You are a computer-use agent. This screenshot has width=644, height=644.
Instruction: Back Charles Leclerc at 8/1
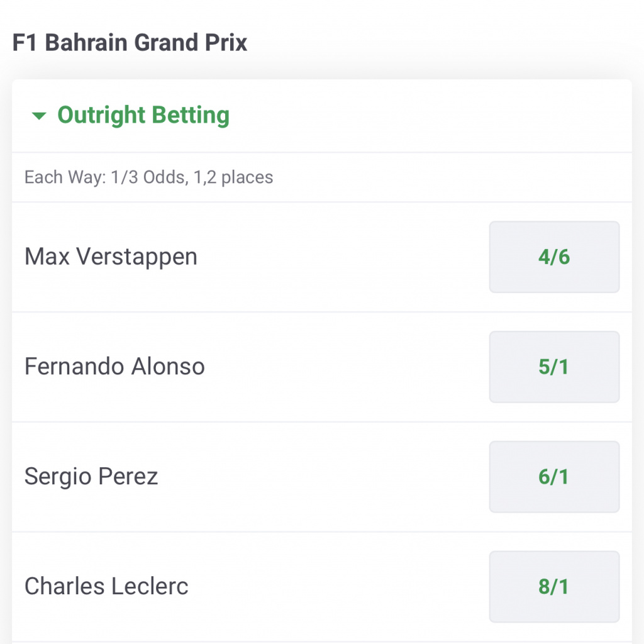(x=554, y=587)
